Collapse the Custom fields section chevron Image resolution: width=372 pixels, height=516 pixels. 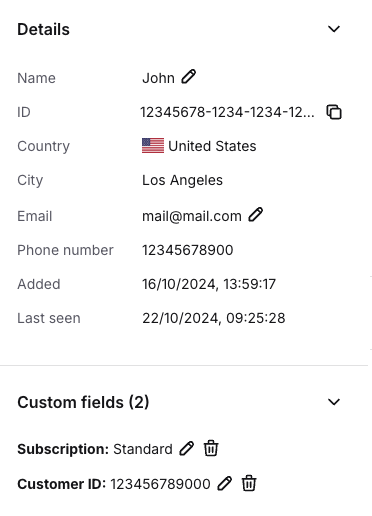[334, 402]
